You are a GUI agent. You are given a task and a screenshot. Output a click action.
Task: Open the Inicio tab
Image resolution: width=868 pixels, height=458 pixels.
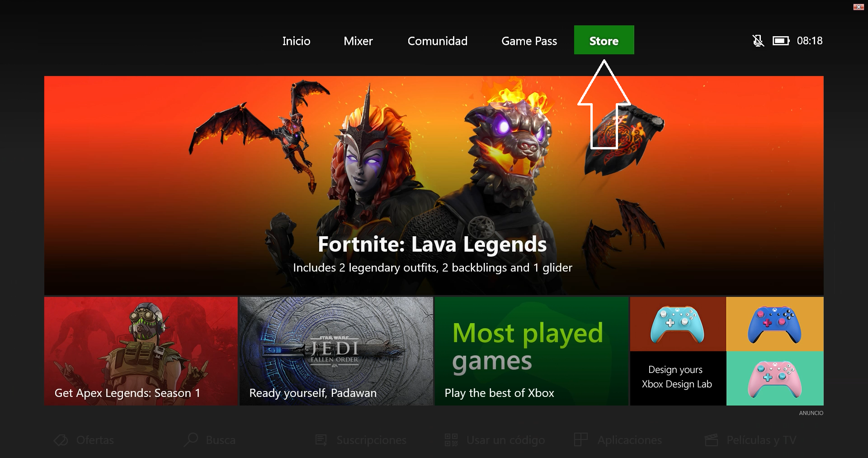[x=296, y=41]
